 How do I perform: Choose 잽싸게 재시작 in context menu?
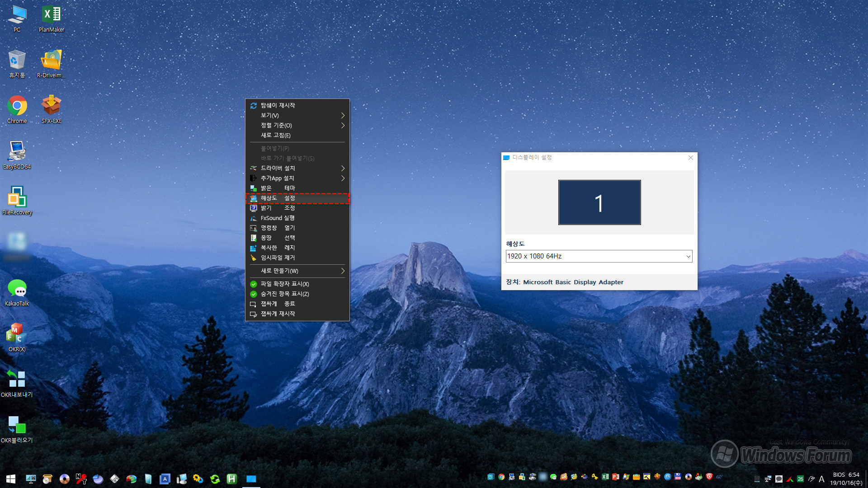pyautogui.click(x=297, y=314)
